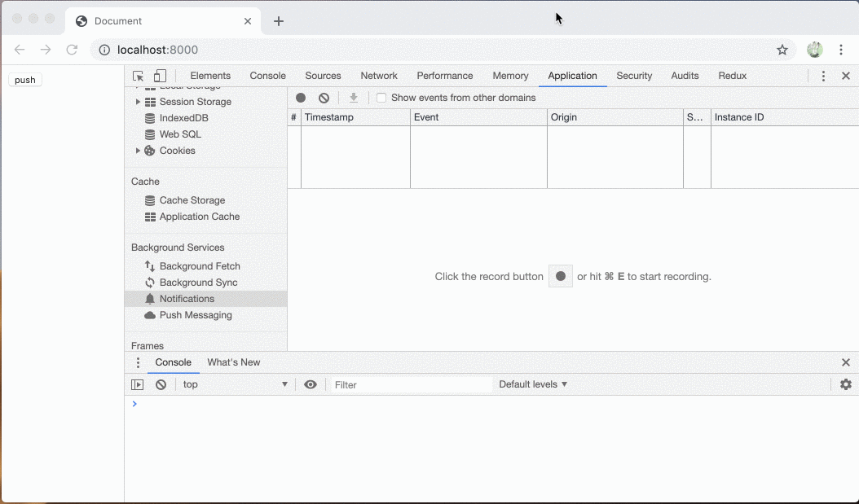The width and height of the screenshot is (859, 504).
Task: Open a new browser tab
Action: click(278, 21)
